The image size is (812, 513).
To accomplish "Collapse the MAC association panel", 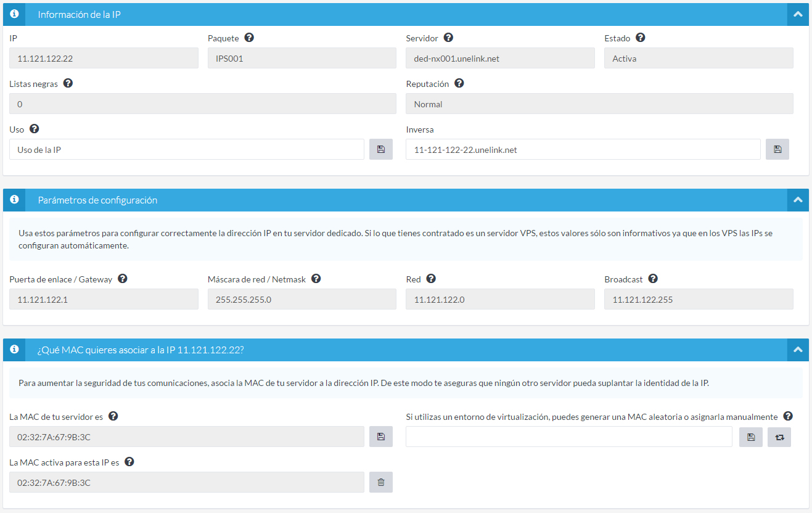I will click(798, 350).
